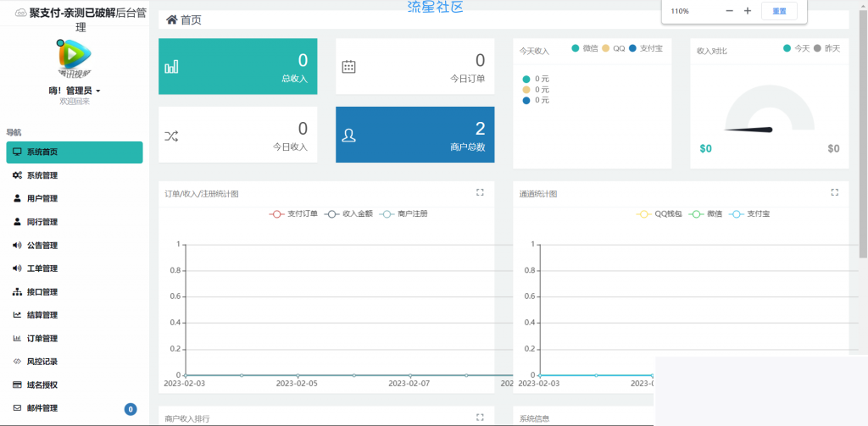Click the plus zoom-in button
This screenshot has width=868, height=426.
tap(747, 11)
